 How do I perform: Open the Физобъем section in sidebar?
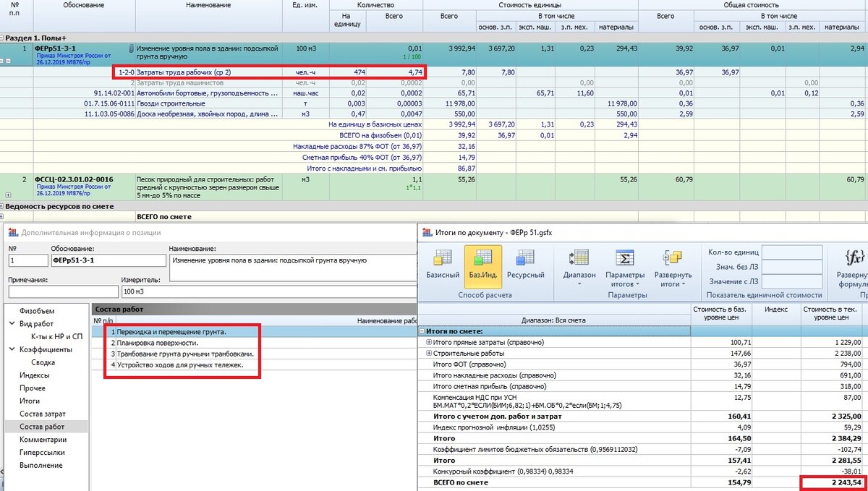pos(36,312)
